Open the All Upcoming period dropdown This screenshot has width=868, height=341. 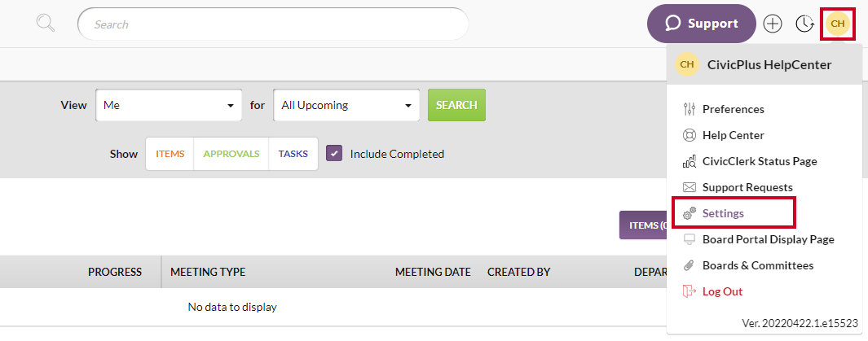click(x=346, y=105)
